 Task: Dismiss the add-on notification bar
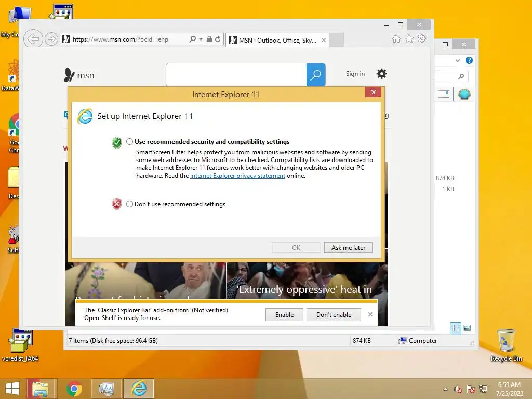click(370, 314)
